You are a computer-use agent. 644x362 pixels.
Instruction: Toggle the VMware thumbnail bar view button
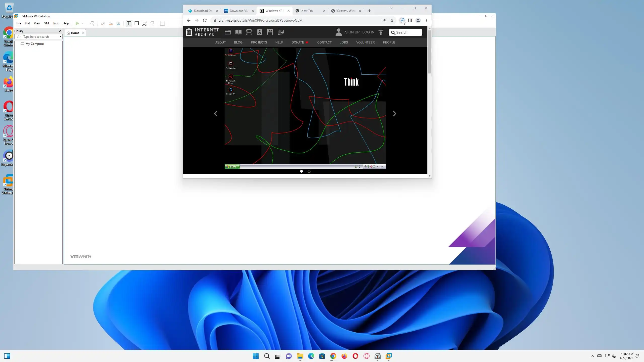pos(137,23)
